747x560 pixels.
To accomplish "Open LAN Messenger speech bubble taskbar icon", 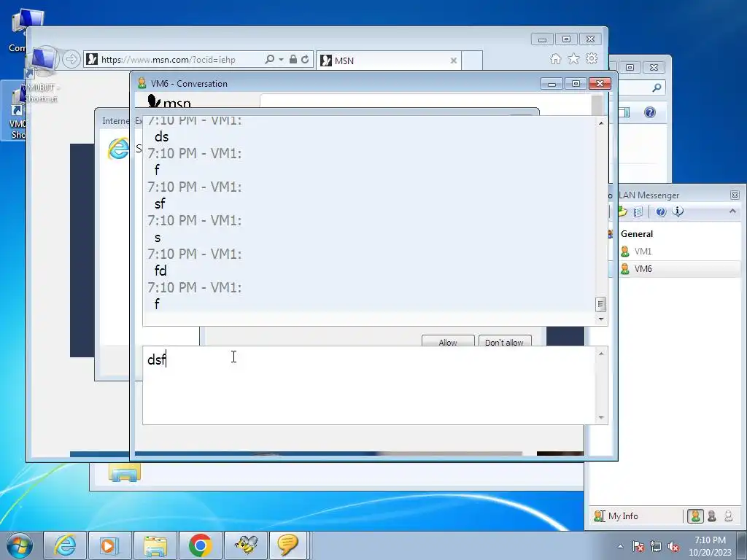I will (x=287, y=545).
